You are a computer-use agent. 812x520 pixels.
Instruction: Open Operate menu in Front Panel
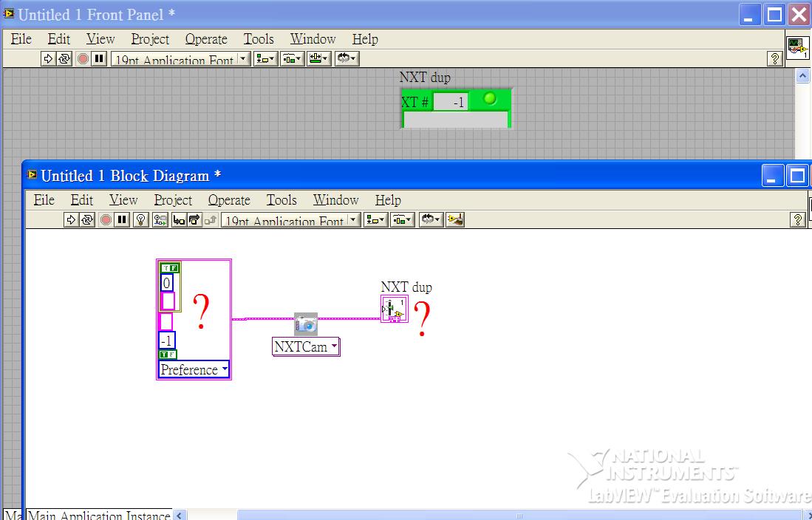[x=206, y=39]
